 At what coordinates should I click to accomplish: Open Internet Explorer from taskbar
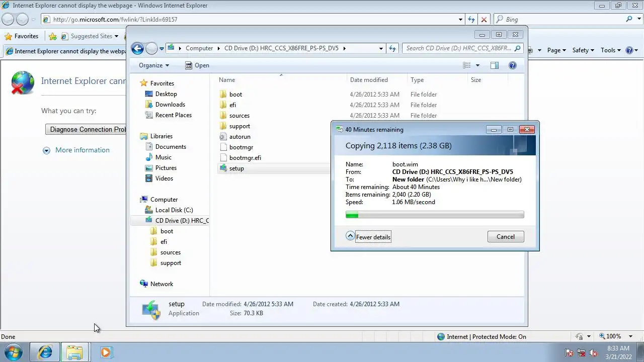point(45,352)
